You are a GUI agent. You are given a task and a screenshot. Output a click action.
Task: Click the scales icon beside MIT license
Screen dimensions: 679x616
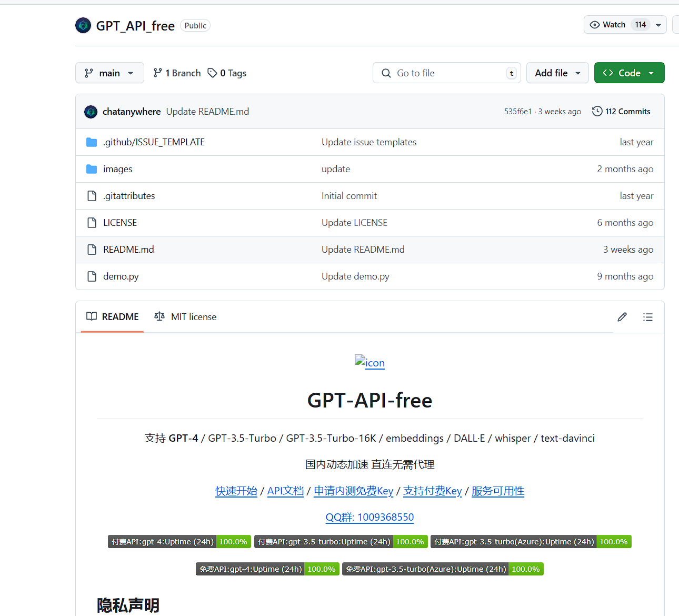(x=159, y=316)
